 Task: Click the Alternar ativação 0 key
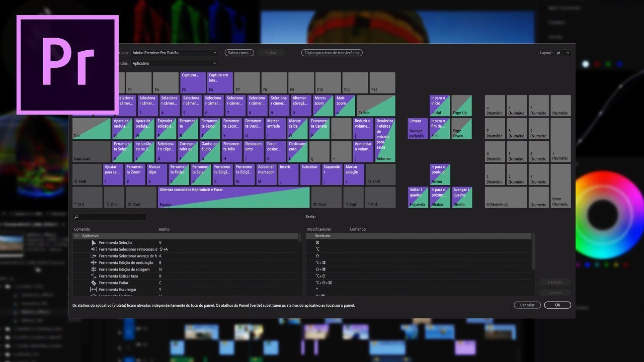[x=301, y=106]
